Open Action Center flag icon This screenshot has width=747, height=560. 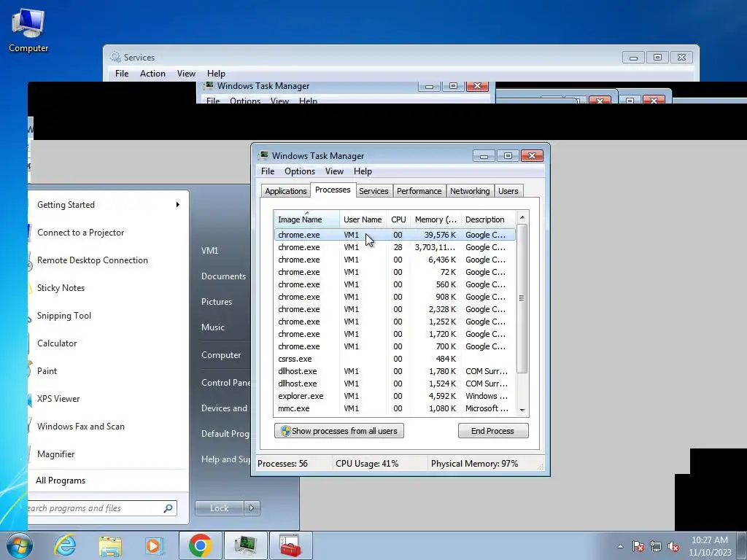tap(638, 546)
